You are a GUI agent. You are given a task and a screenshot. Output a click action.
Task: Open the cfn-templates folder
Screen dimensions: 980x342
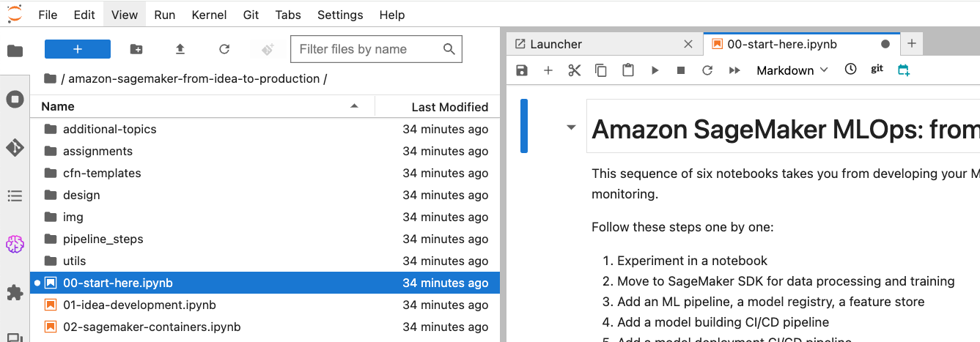point(265,173)
